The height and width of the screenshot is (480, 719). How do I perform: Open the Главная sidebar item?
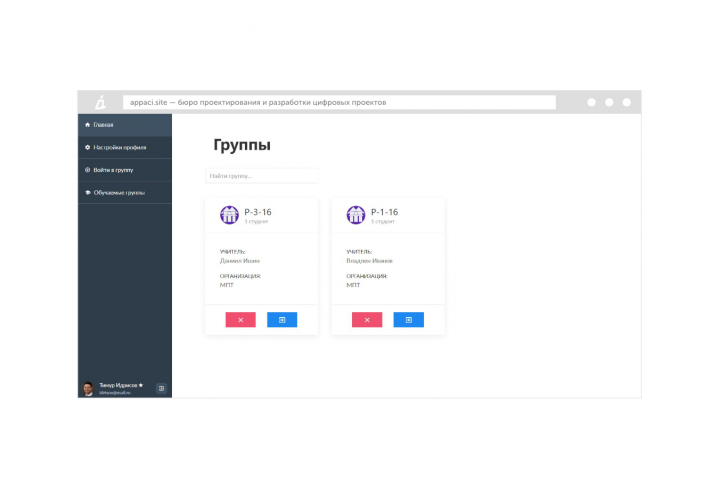[125, 125]
